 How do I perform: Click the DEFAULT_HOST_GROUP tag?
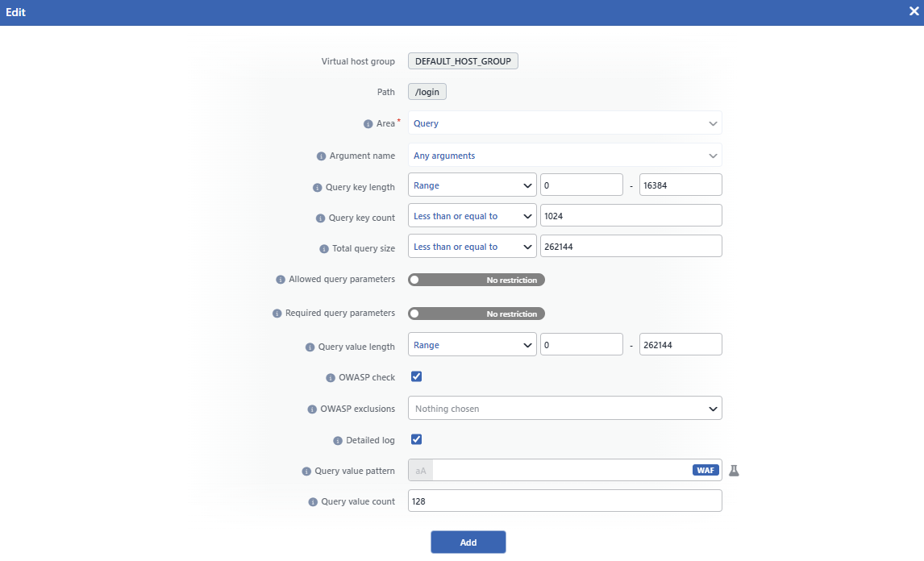pos(463,61)
